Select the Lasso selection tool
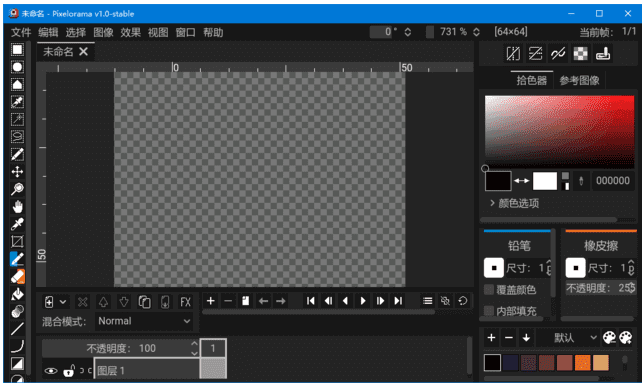 (17, 136)
